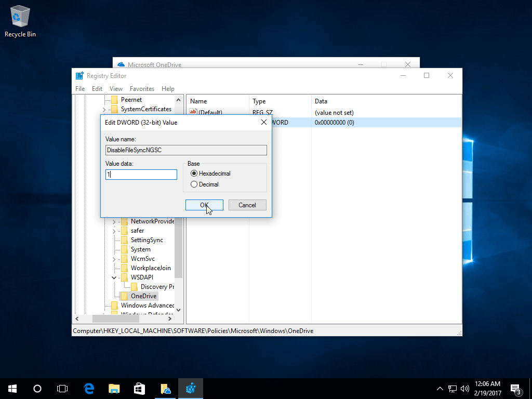Click the Registry Editor taskbar icon
The width and height of the screenshot is (532, 399).
point(190,388)
